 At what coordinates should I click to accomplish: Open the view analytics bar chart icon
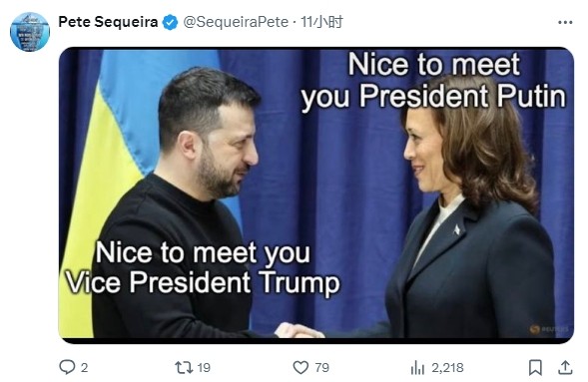[x=417, y=367]
